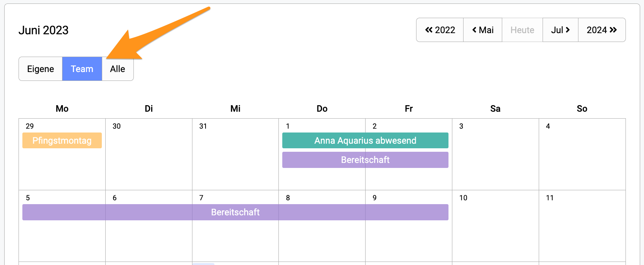The height and width of the screenshot is (265, 644).
Task: Select Sunday June 11 cell
Action: pyautogui.click(x=582, y=226)
